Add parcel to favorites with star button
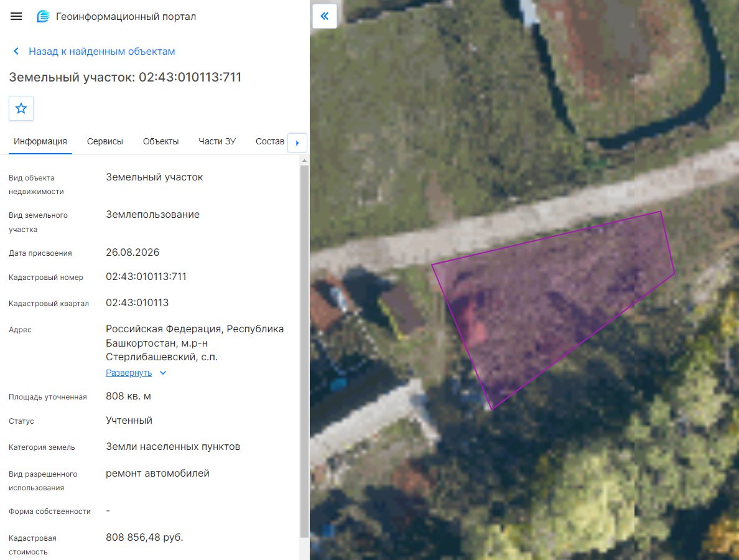The width and height of the screenshot is (739, 560). [x=21, y=108]
